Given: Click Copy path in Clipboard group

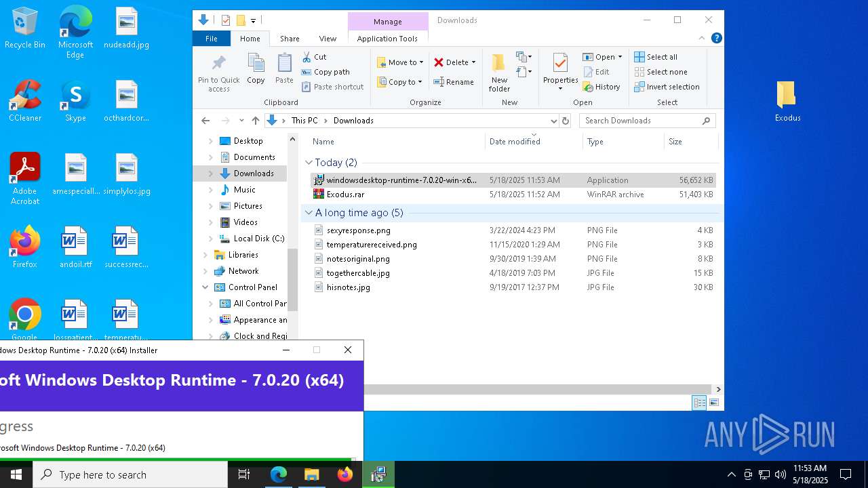Looking at the screenshot, I should point(325,72).
